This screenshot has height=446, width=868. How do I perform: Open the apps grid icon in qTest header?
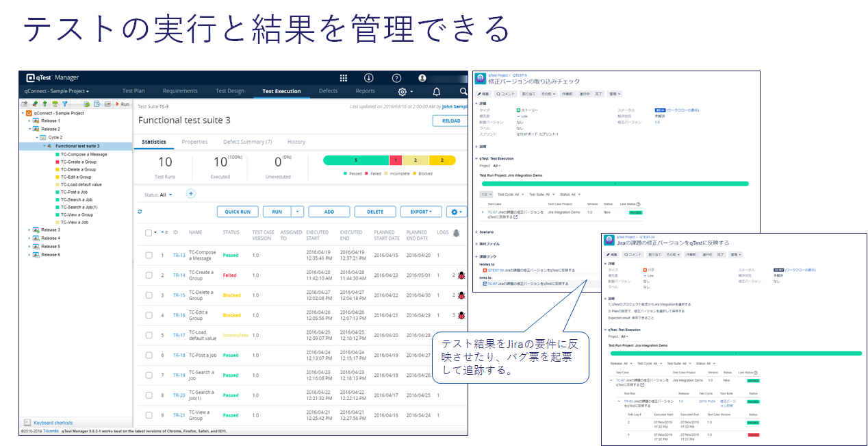pyautogui.click(x=344, y=78)
